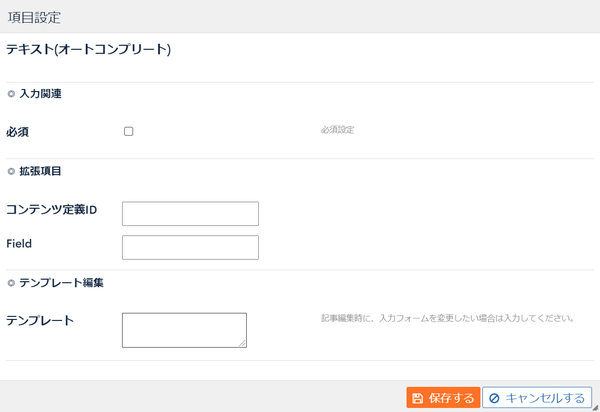
Task: Click the 必須設定 hint text
Action: tap(338, 130)
